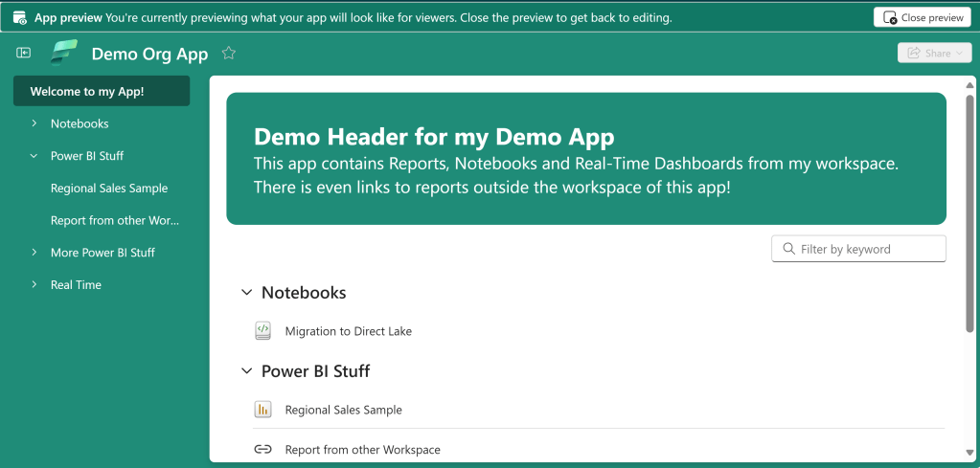This screenshot has height=468, width=980.
Task: Favorite the app with star icon
Action: click(229, 54)
